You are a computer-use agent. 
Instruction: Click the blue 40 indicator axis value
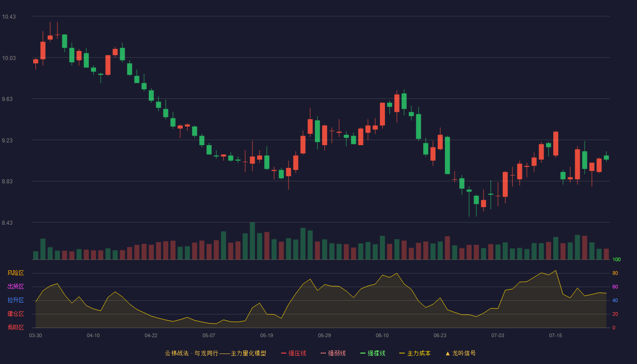pyautogui.click(x=615, y=300)
